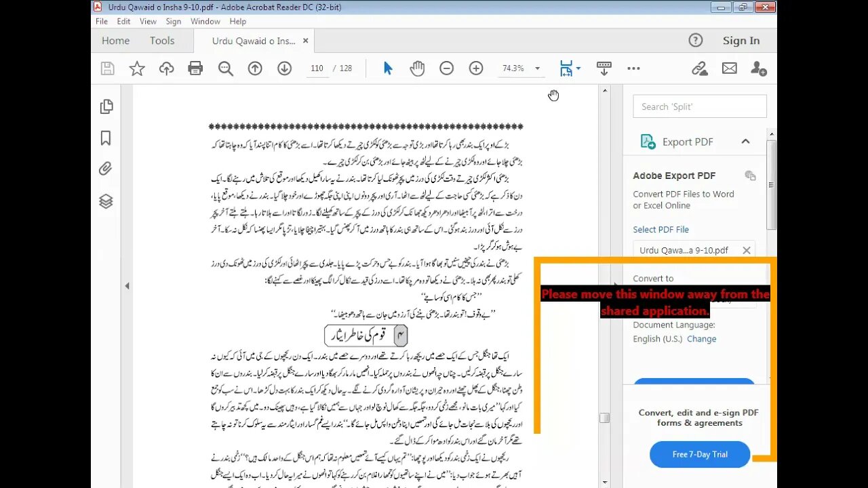
Task: Open the File menu
Action: (x=102, y=22)
